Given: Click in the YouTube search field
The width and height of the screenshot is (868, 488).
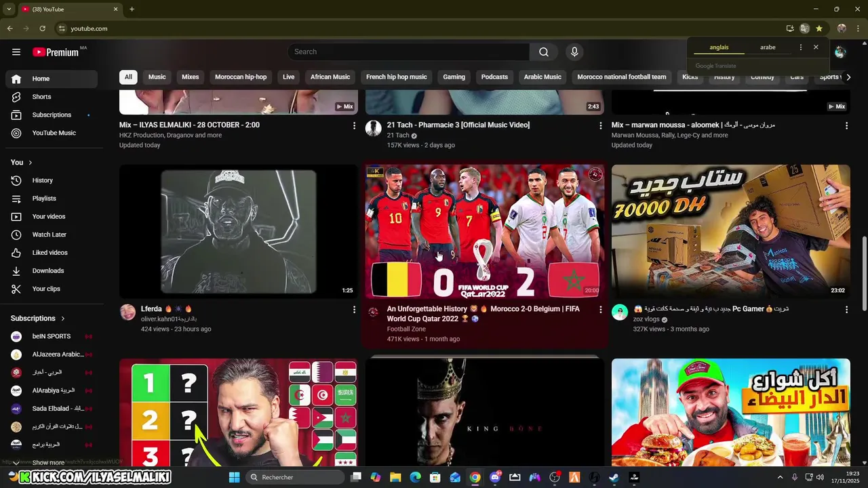Looking at the screenshot, I should (408, 52).
